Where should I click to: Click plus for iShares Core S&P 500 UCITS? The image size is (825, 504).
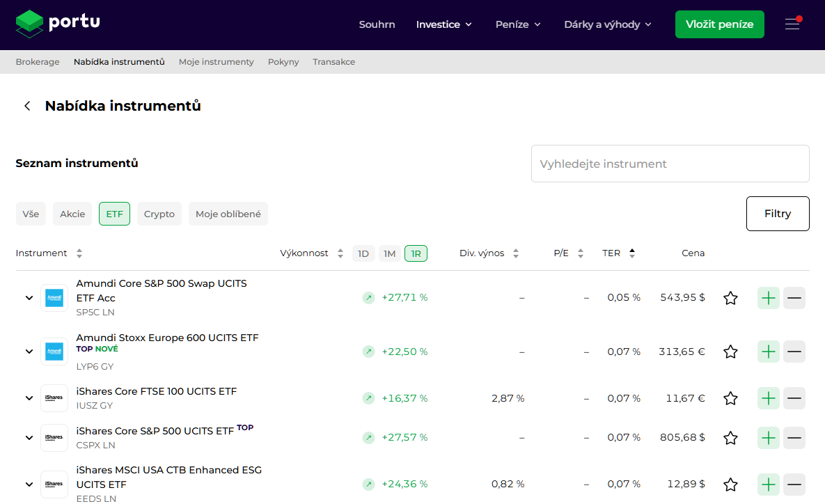tap(768, 438)
